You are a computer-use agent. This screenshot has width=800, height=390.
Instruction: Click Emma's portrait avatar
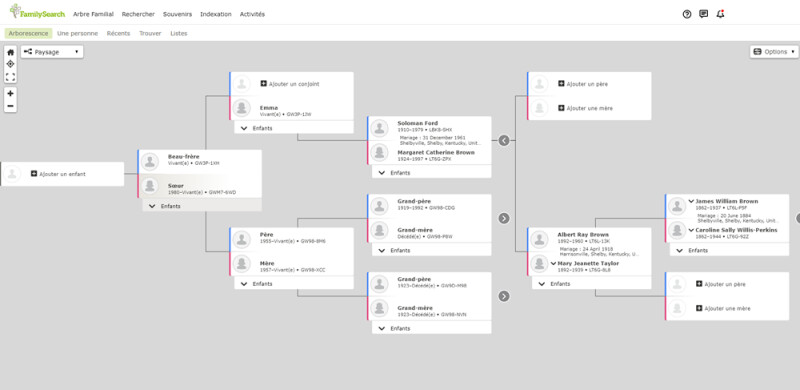click(x=241, y=108)
